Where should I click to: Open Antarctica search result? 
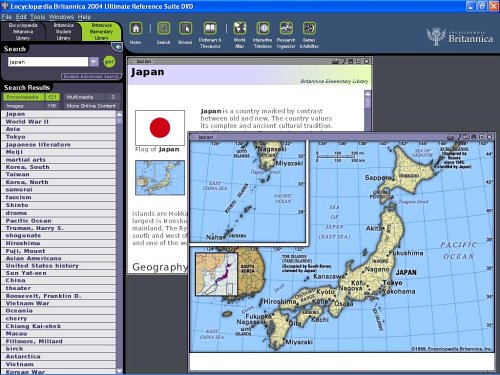(59, 356)
